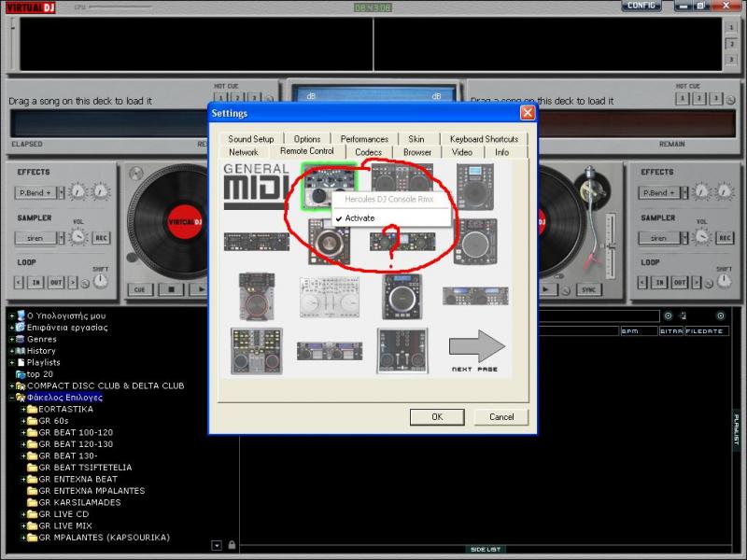Choose the single CD deck ending the first row

click(x=475, y=186)
